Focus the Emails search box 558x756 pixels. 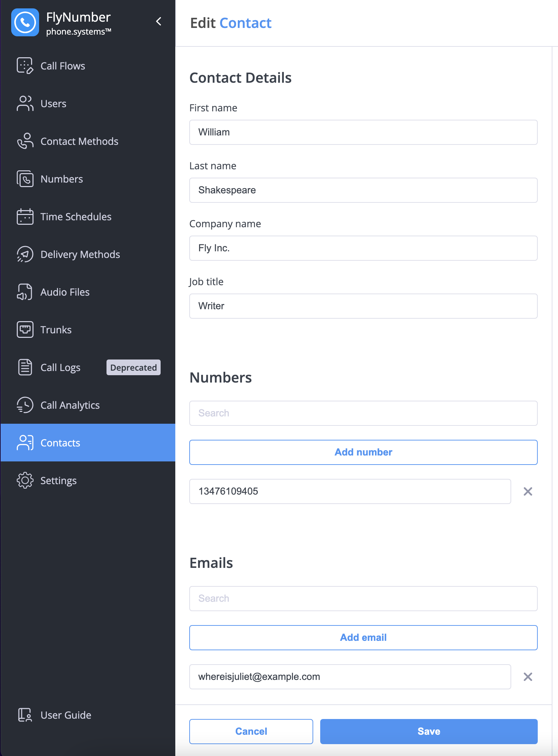tap(364, 599)
